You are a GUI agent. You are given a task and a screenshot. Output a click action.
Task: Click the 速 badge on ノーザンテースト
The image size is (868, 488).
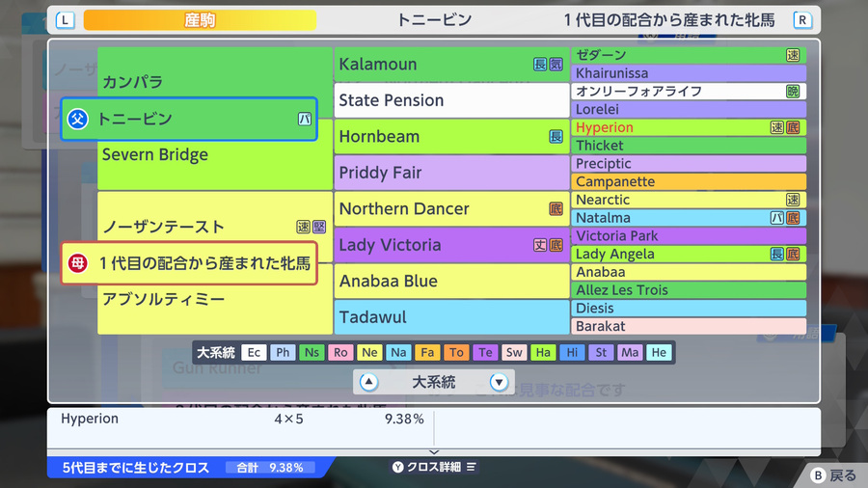pyautogui.click(x=303, y=227)
